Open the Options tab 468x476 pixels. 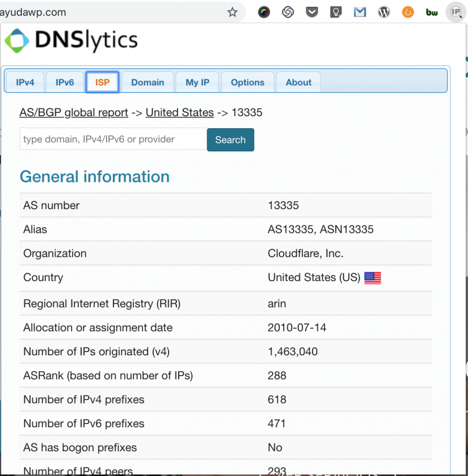[247, 82]
